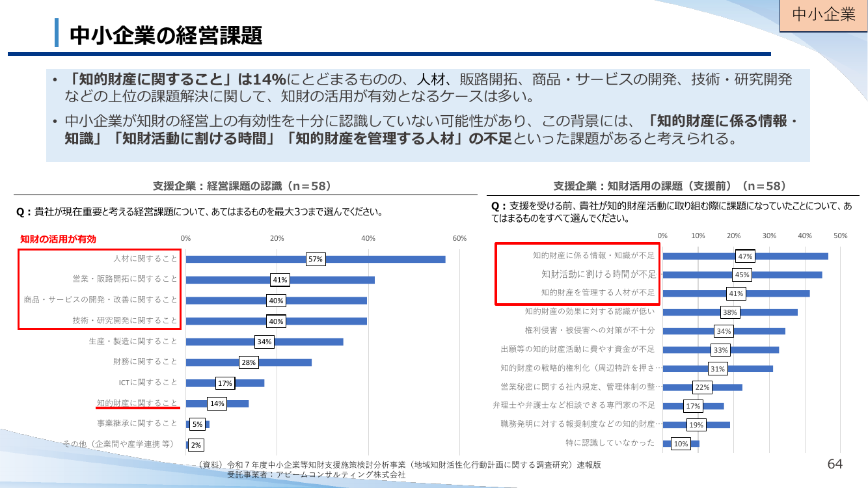Click the 特に認識していなかった label
The width and height of the screenshot is (868, 488).
(x=610, y=443)
